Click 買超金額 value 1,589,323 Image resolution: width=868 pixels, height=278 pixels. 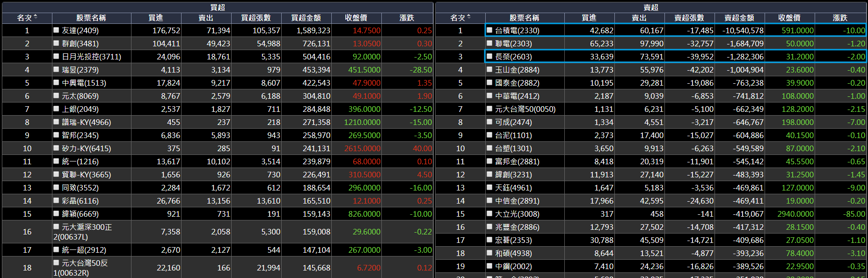coord(313,30)
